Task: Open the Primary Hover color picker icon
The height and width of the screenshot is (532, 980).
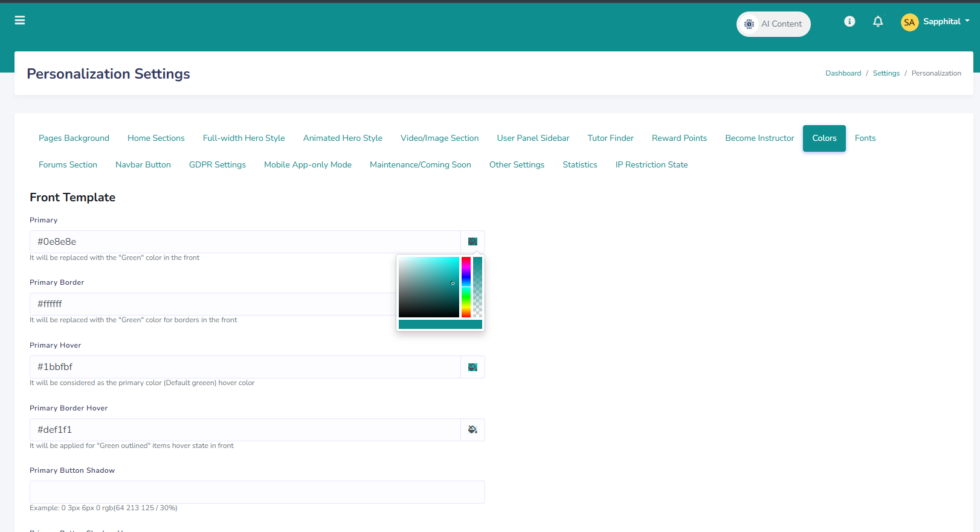Action: click(x=472, y=367)
